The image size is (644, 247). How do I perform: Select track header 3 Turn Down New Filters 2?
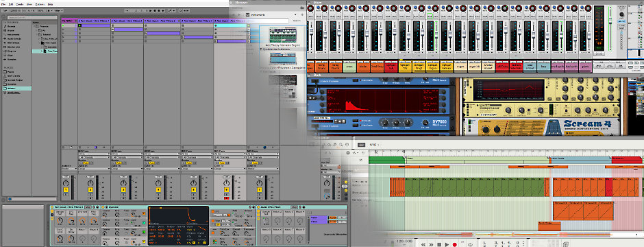(127, 21)
